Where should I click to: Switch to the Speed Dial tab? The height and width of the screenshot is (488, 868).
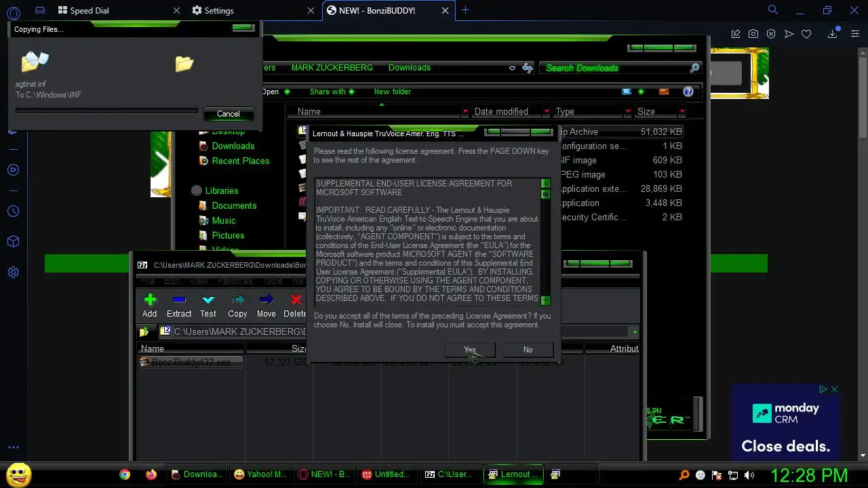[x=90, y=10]
